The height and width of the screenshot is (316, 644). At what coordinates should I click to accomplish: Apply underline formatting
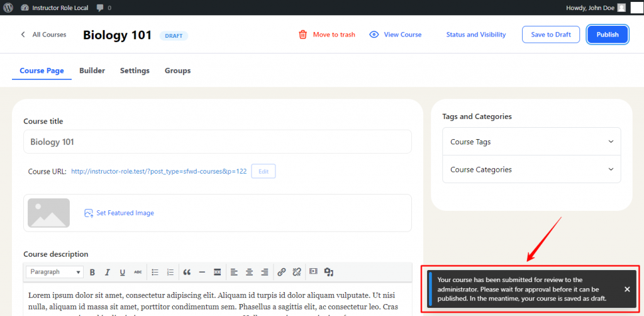point(123,272)
